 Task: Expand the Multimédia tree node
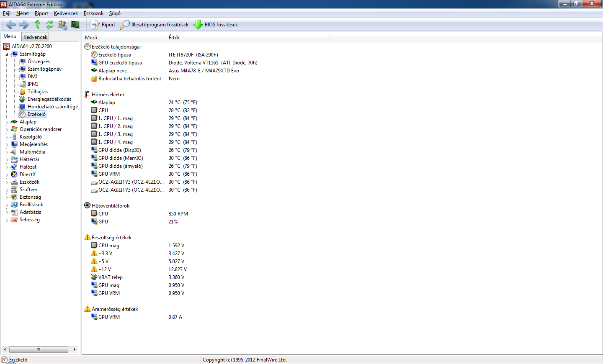[7, 152]
